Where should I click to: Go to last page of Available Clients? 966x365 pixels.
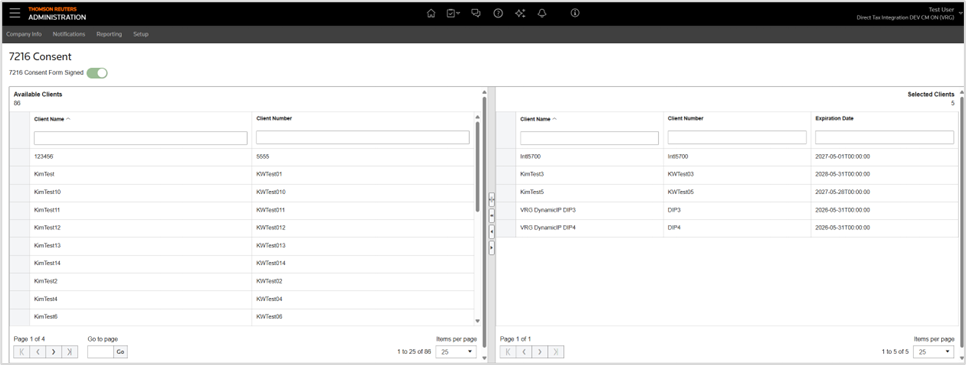(x=70, y=351)
